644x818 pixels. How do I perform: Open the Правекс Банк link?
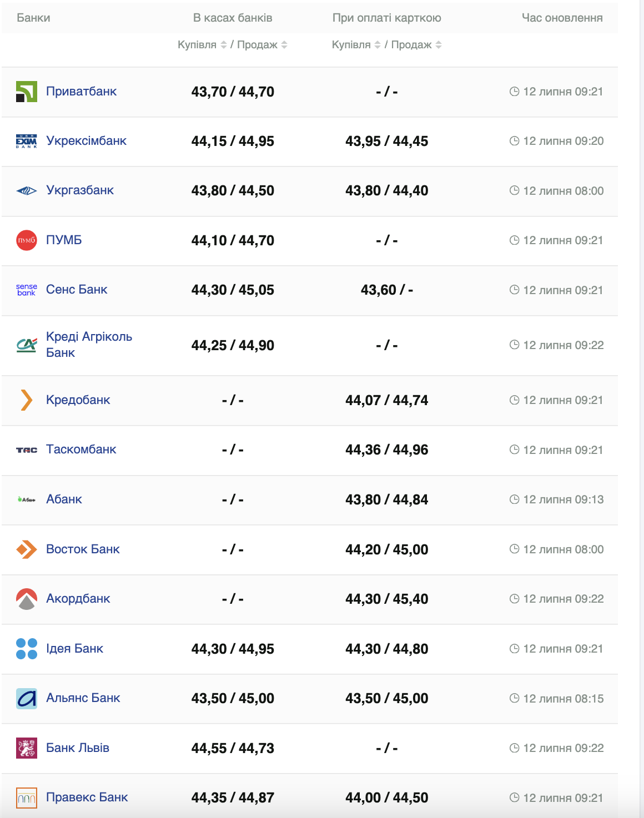[x=87, y=797]
